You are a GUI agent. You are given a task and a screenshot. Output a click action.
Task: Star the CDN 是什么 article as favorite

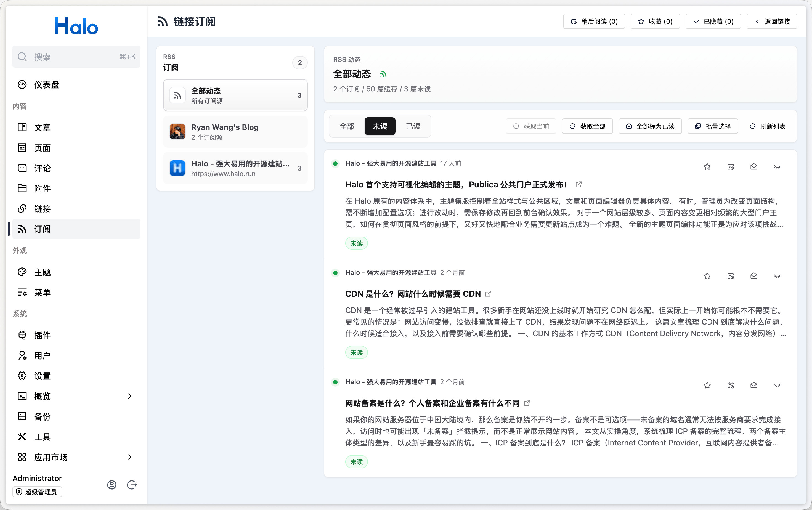click(707, 276)
